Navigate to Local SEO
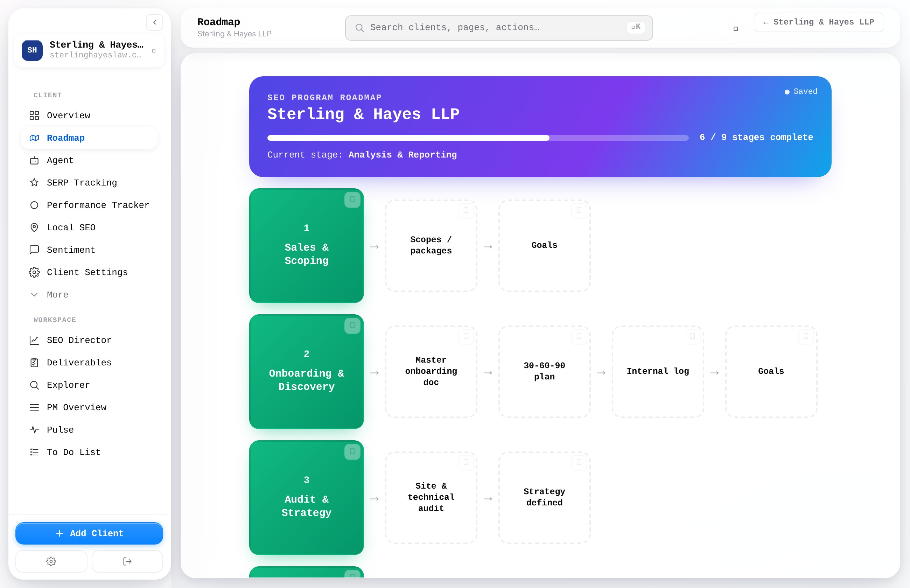The width and height of the screenshot is (910, 588). coord(89,227)
